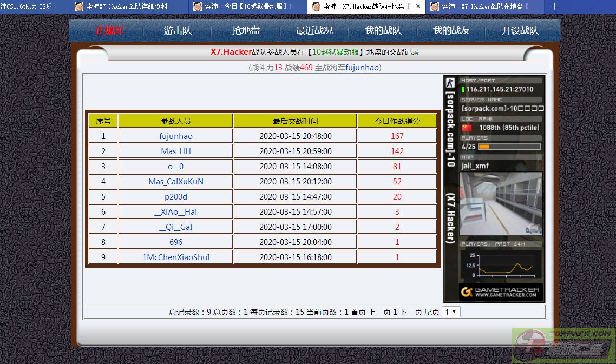Close the active X7.Hacker browser tab

point(417,6)
